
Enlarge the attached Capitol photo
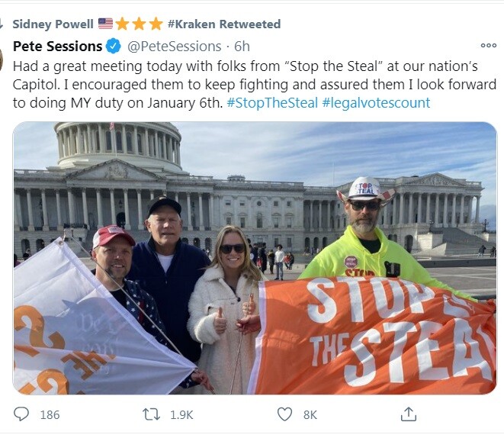255,258
